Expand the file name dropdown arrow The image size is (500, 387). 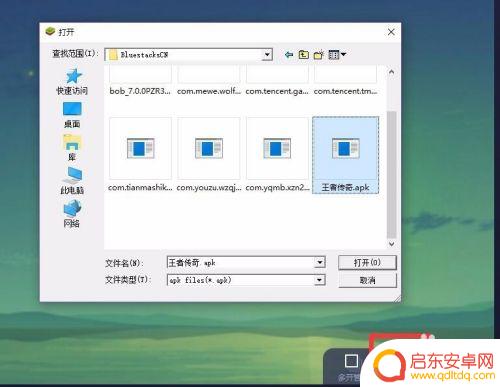(x=319, y=262)
